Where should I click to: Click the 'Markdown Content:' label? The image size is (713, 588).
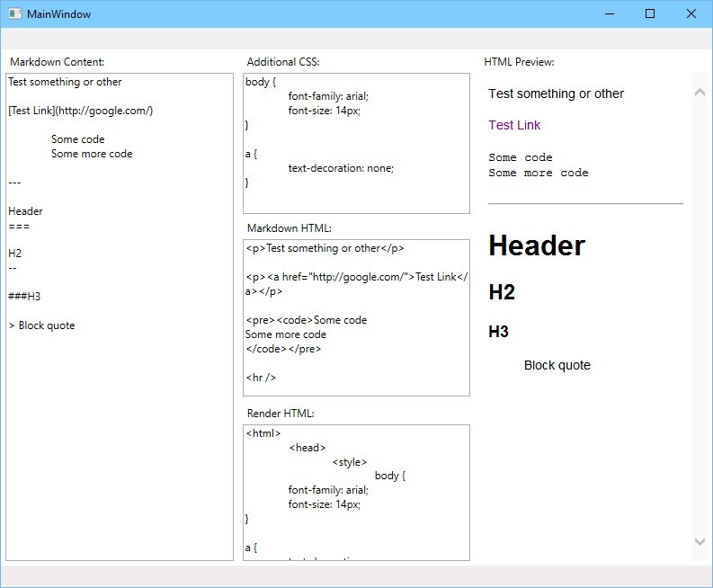58,62
